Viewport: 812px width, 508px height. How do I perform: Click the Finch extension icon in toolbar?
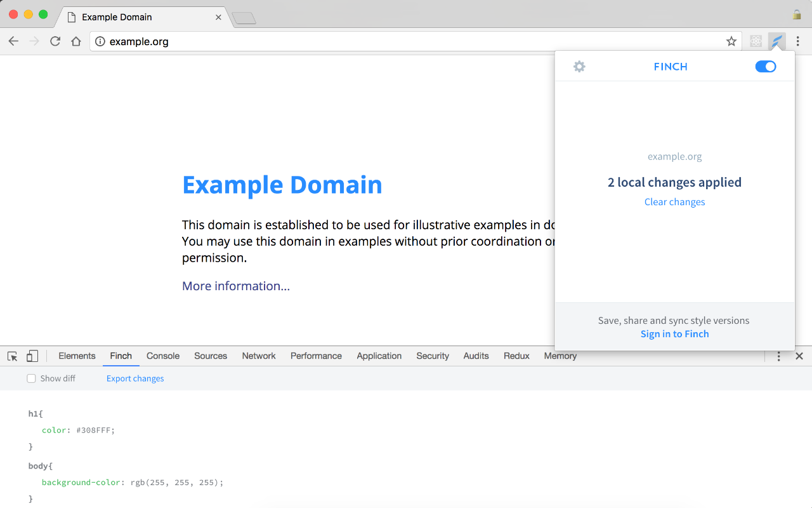coord(777,41)
